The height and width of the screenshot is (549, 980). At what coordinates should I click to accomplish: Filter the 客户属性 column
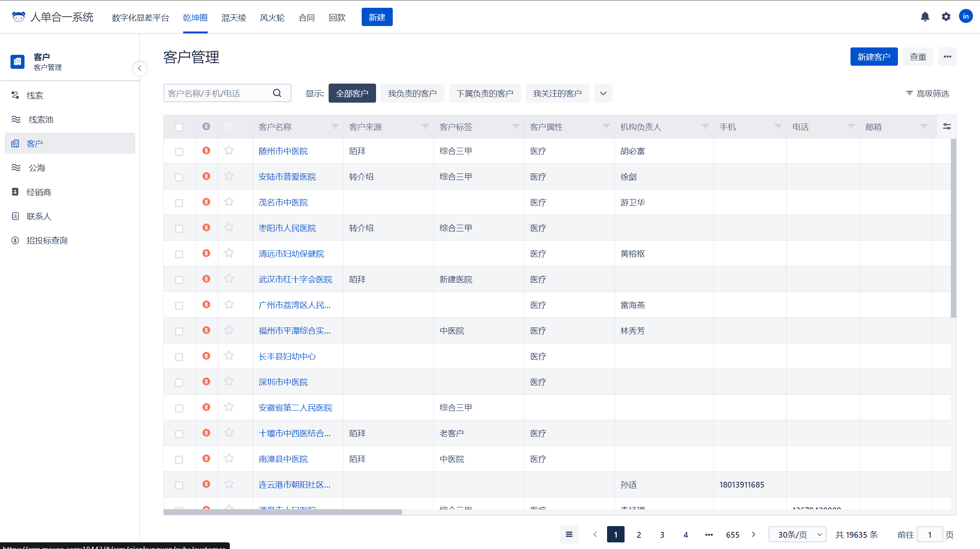tap(606, 126)
